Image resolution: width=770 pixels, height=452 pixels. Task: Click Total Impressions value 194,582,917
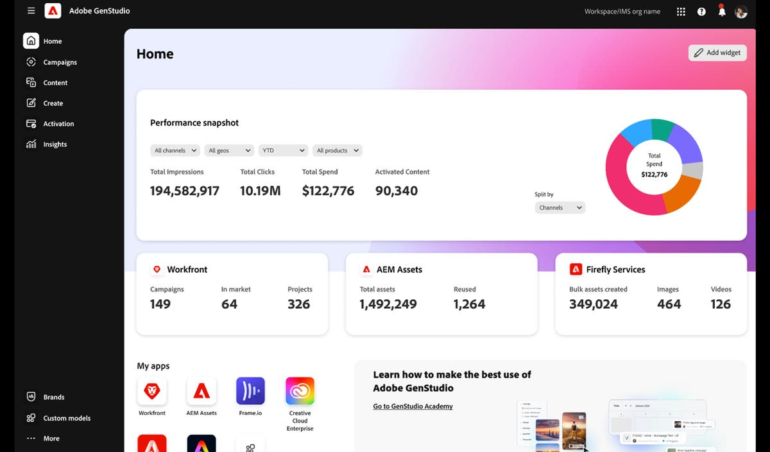[x=185, y=191]
